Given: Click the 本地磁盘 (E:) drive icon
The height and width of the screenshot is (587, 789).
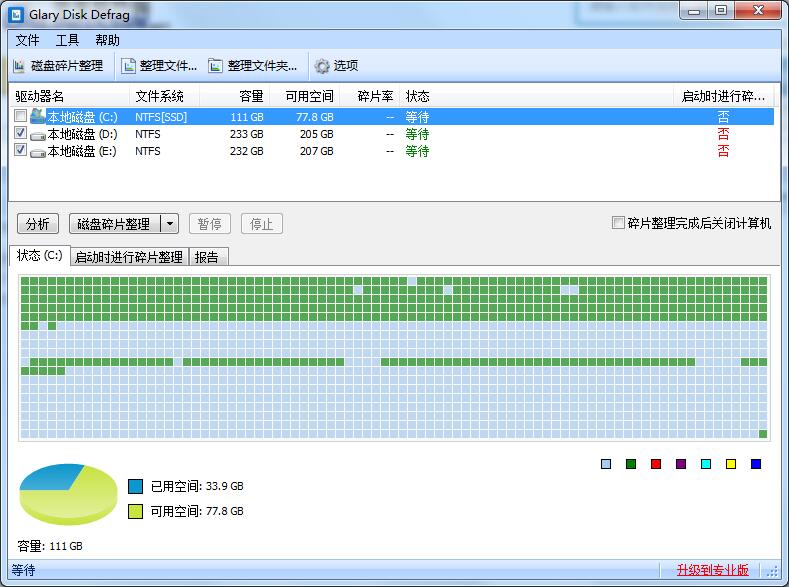Looking at the screenshot, I should coord(37,151).
